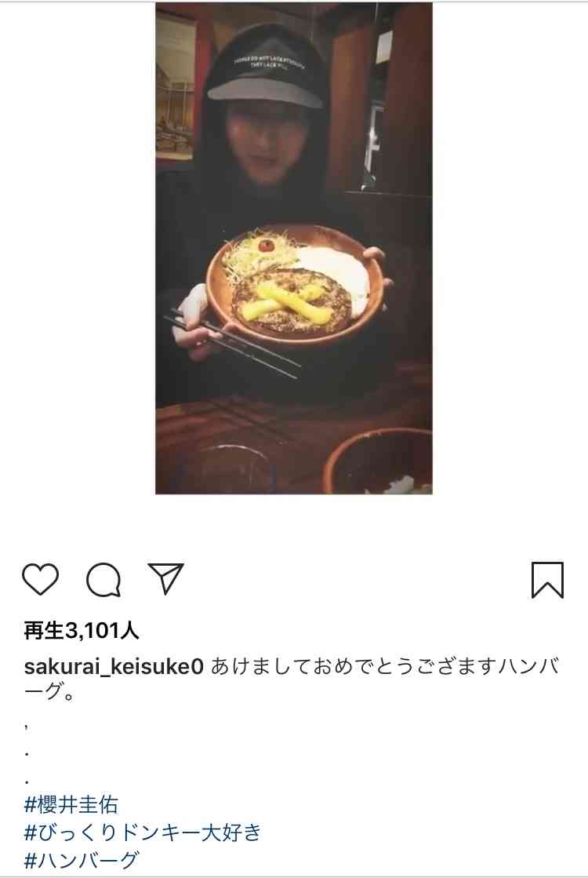Open the #ハンバーグ hashtag

(x=82, y=859)
